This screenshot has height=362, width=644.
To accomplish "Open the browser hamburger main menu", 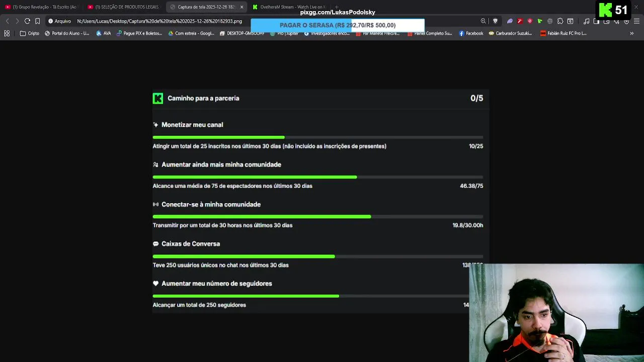I will [x=637, y=21].
